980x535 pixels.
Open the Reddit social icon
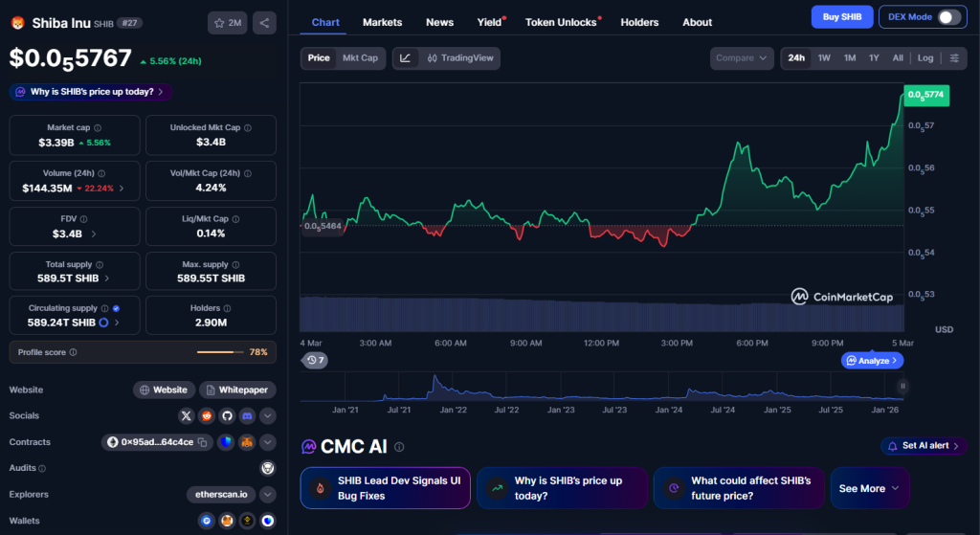[x=207, y=416]
